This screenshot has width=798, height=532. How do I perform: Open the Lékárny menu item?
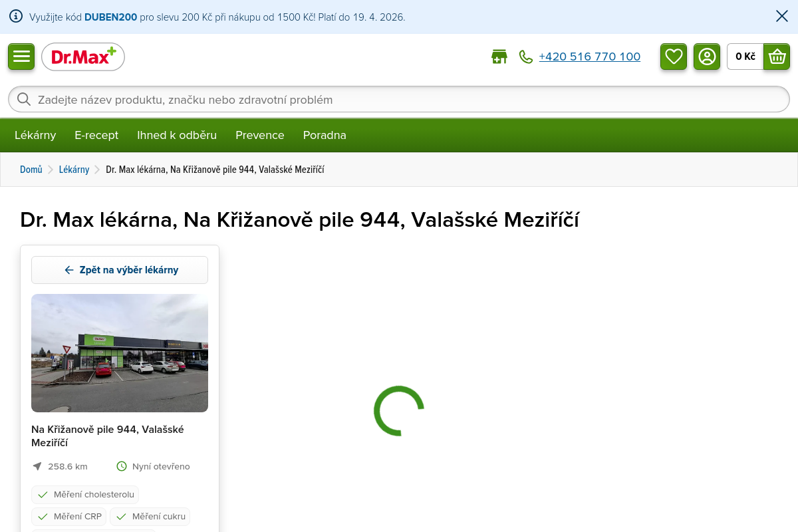[x=35, y=136]
